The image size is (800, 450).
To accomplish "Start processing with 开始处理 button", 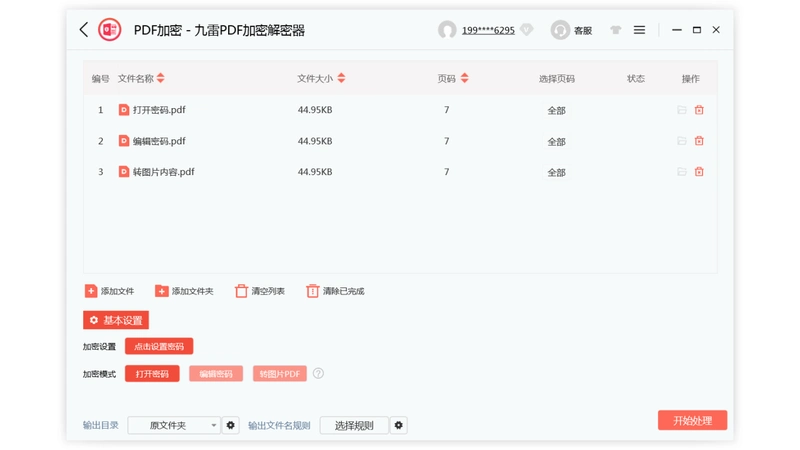I will tap(692, 420).
